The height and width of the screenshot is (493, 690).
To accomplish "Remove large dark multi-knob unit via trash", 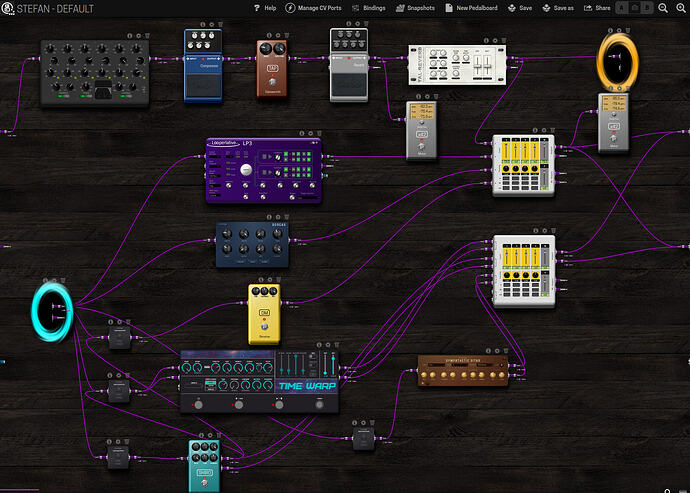I will click(147, 36).
